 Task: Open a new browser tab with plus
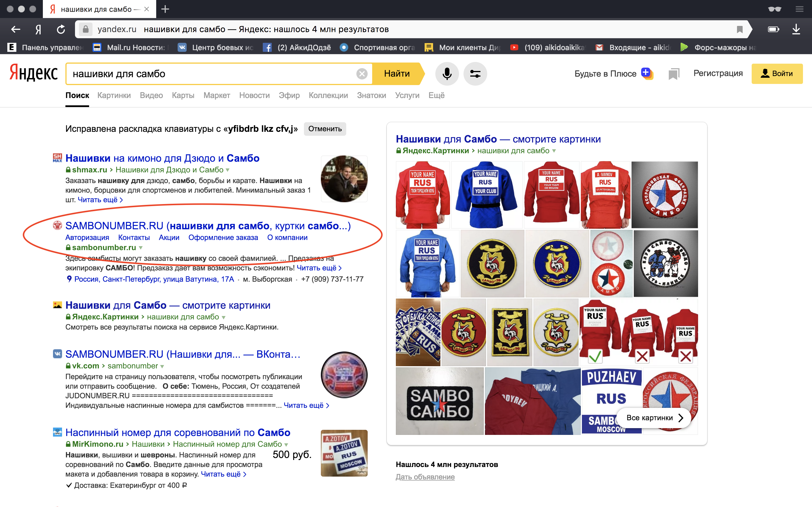coord(165,9)
